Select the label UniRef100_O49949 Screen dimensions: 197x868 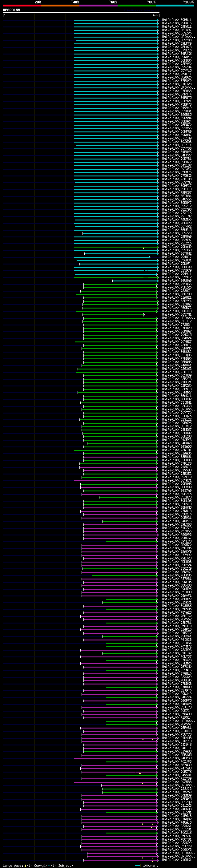click(x=176, y=108)
